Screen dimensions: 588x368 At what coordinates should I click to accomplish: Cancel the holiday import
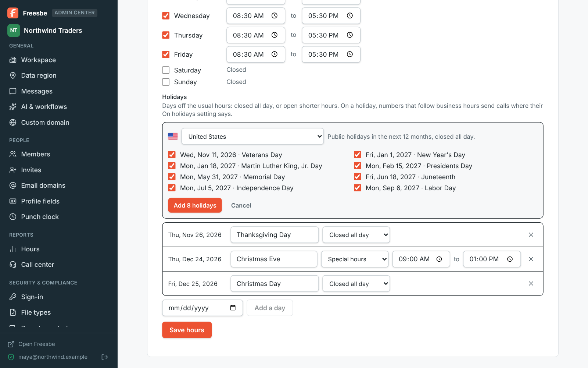[241, 205]
